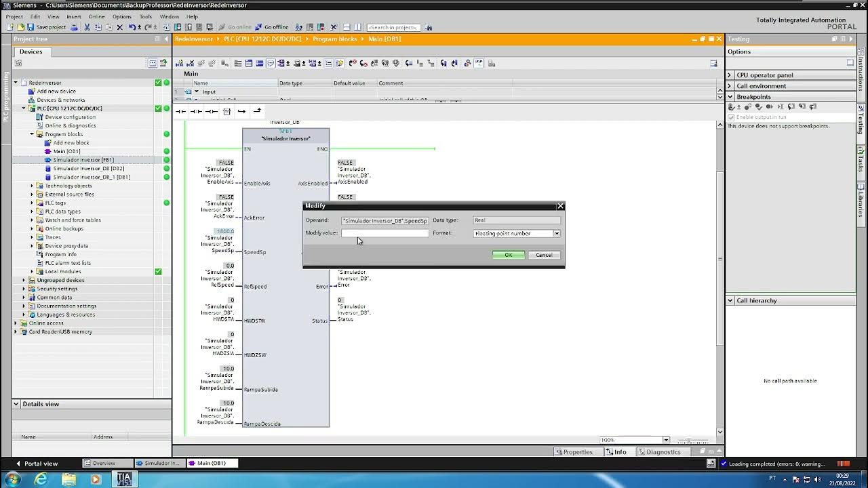The image size is (868, 488).
Task: Switch to Main (OB1) editor tab
Action: (x=212, y=464)
